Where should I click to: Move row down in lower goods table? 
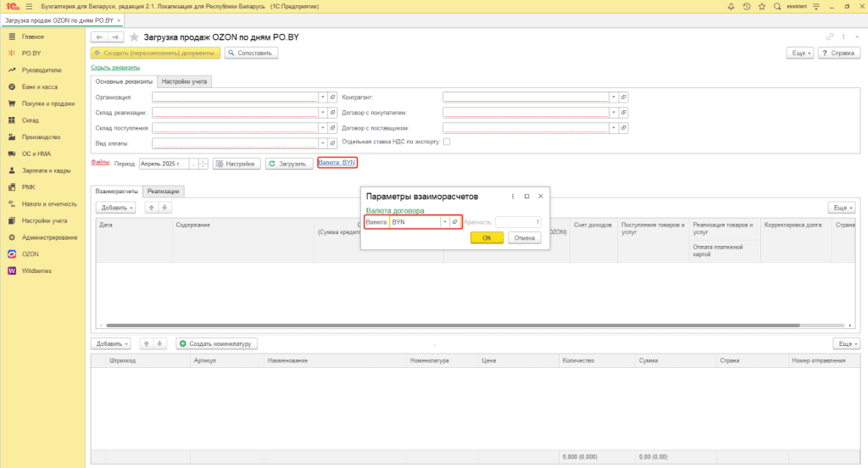coord(159,344)
